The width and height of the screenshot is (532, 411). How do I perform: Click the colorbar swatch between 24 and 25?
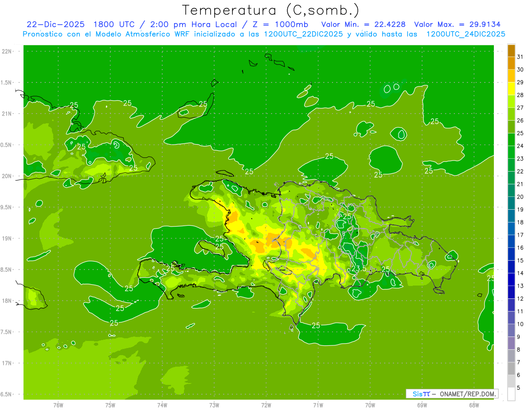click(x=511, y=140)
